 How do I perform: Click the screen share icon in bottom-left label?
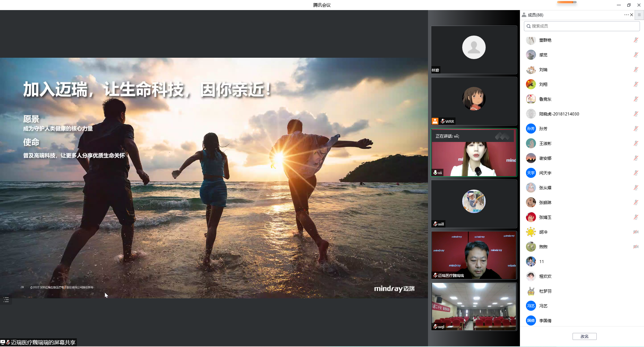[3, 342]
